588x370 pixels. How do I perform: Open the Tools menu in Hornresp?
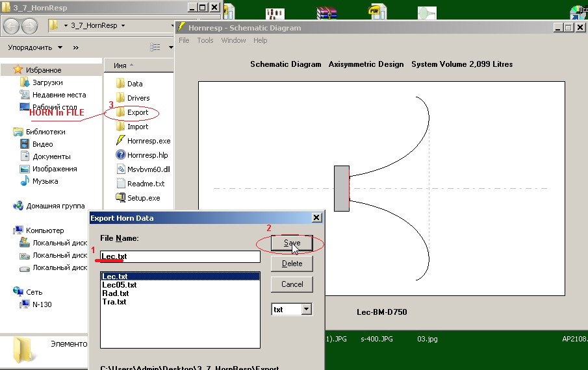[205, 40]
